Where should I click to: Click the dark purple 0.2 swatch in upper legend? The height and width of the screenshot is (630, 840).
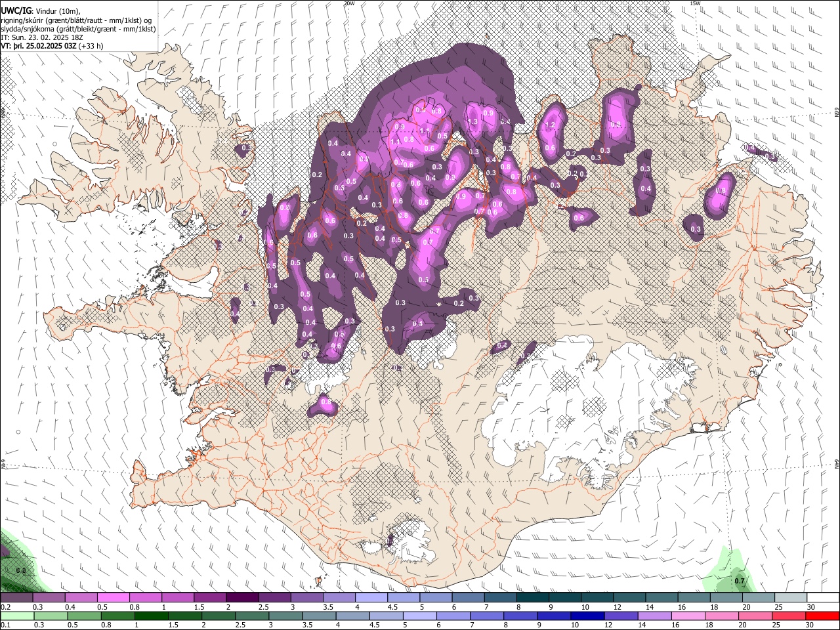16,598
